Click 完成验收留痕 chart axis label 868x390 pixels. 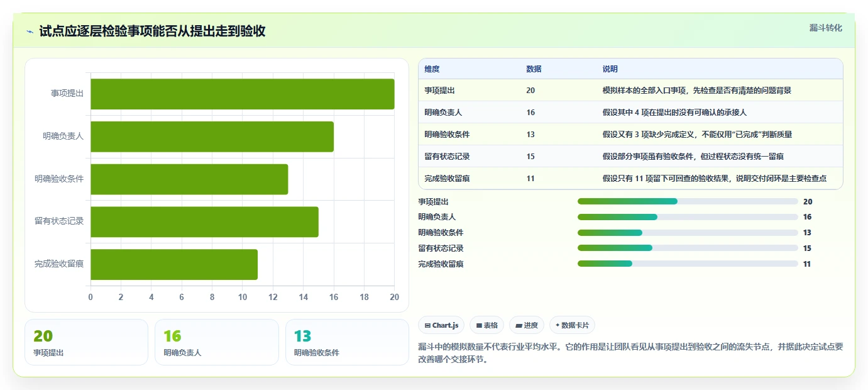click(x=59, y=264)
